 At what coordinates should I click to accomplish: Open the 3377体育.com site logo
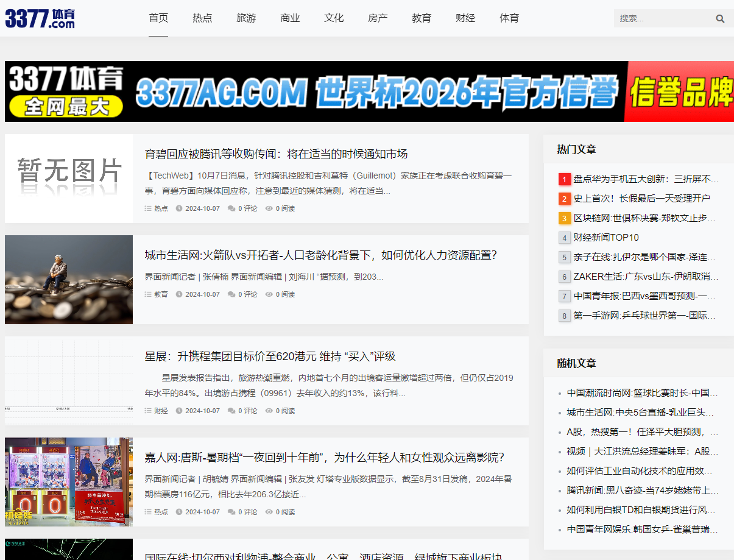coord(40,18)
